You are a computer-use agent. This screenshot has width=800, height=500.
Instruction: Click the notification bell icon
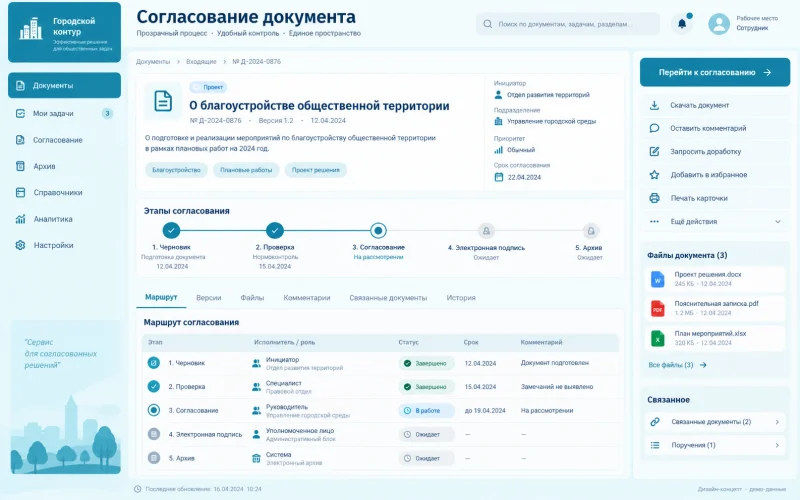pos(682,23)
